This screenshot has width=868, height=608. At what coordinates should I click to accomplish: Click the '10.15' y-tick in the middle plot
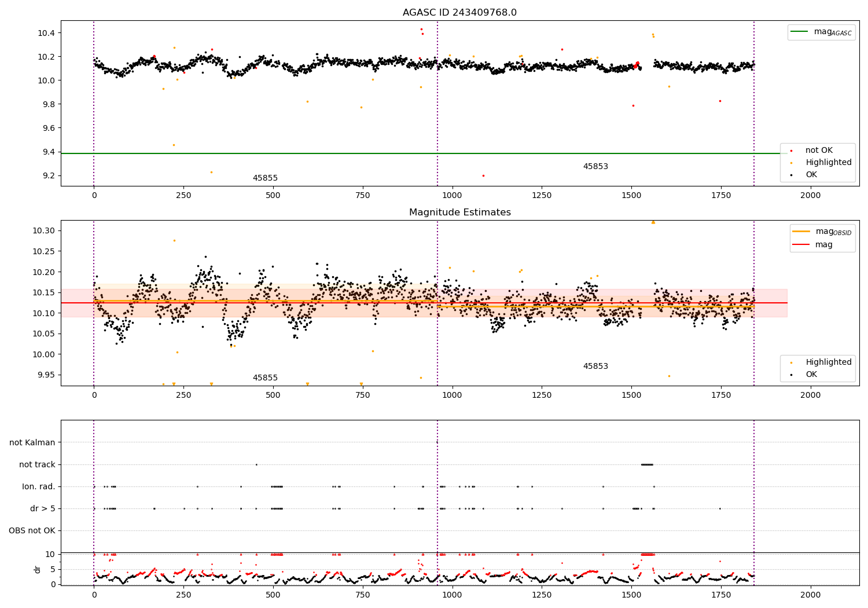click(x=44, y=292)
